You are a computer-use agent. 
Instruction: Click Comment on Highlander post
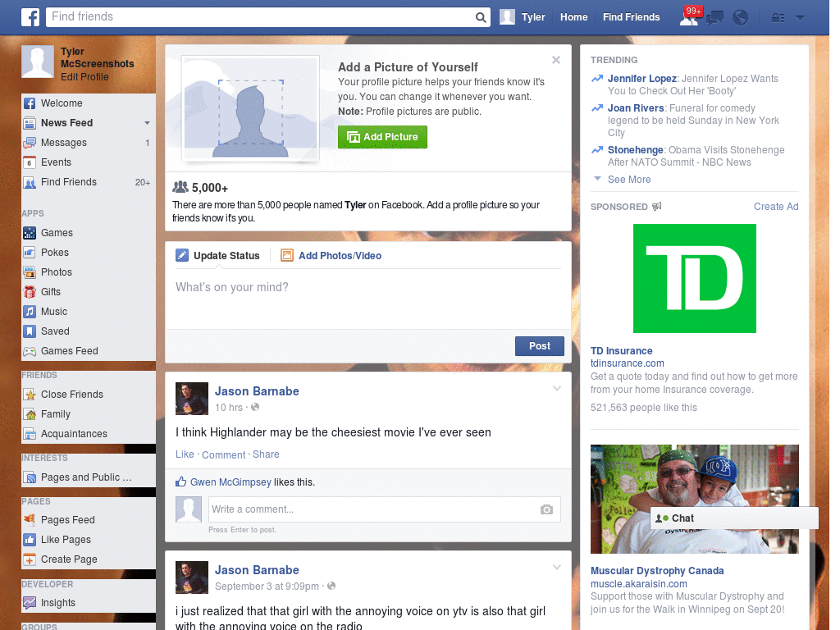(x=223, y=454)
